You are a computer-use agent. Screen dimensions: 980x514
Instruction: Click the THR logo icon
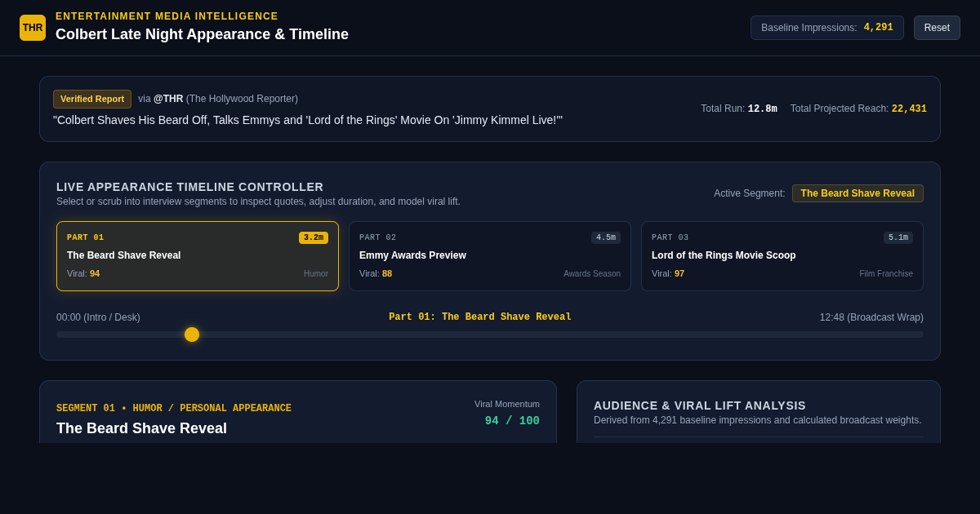pyautogui.click(x=33, y=28)
